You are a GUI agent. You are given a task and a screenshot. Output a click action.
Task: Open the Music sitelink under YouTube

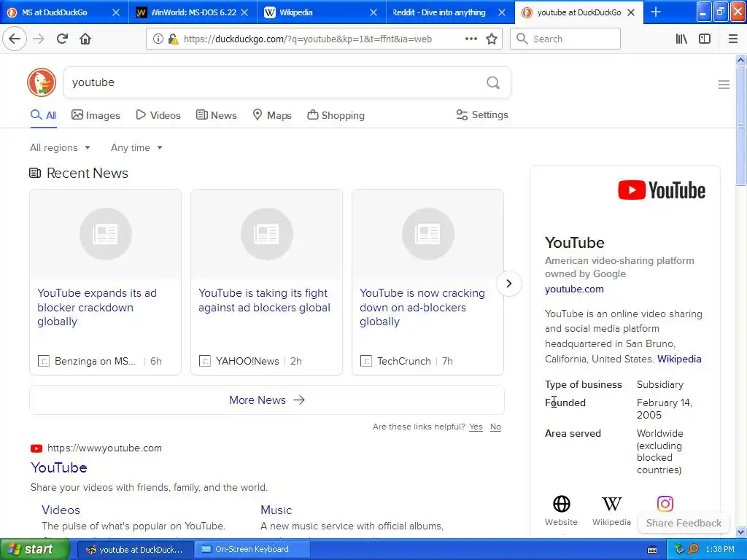(276, 510)
